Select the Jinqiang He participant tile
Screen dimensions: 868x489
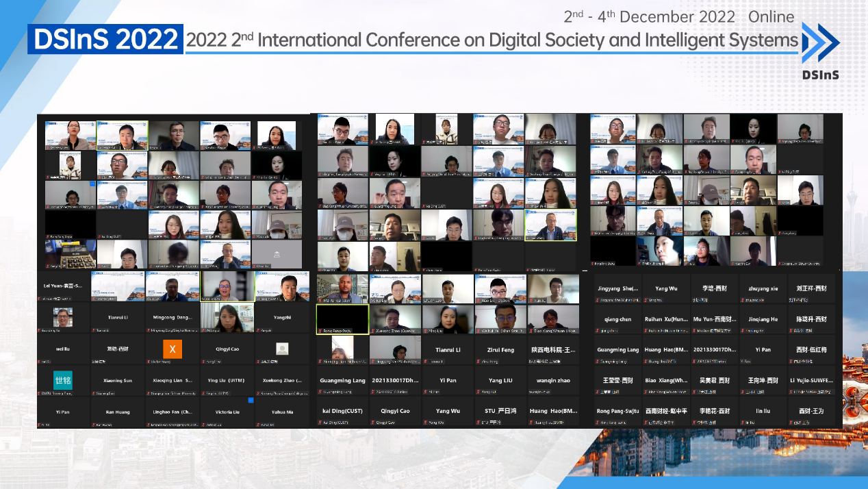pos(763,320)
